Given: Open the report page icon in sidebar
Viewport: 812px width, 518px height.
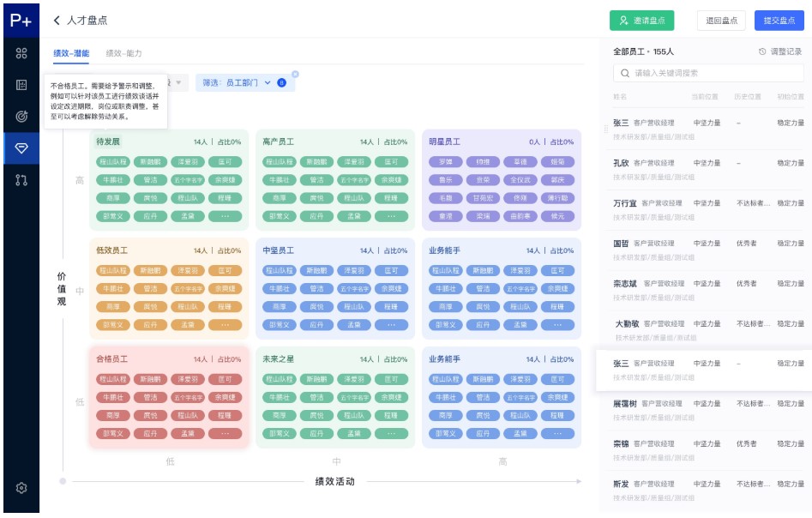Looking at the screenshot, I should pyautogui.click(x=21, y=85).
